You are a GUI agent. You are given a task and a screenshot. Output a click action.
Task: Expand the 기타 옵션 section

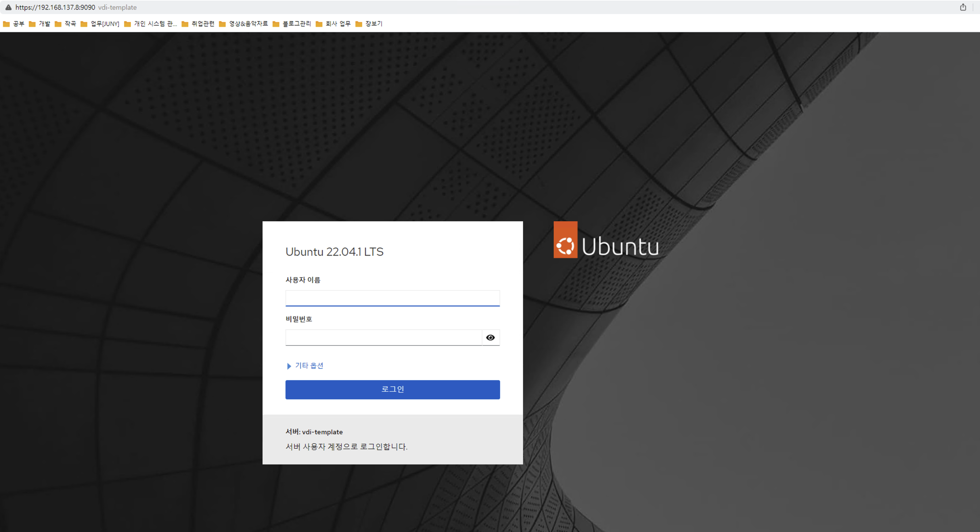click(x=305, y=366)
